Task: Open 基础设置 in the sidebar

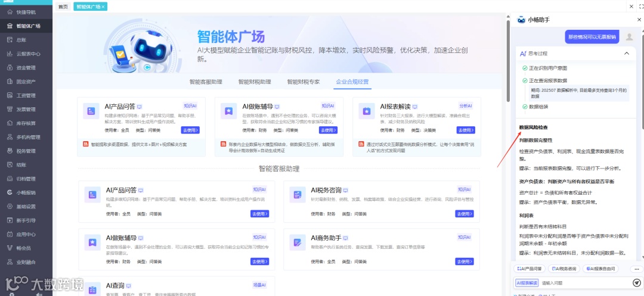Action: (x=26, y=207)
